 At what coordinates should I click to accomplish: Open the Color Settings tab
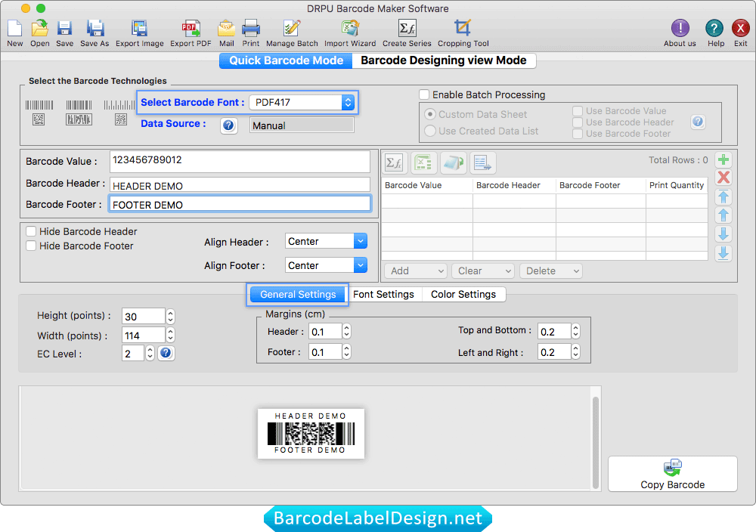[x=463, y=295]
